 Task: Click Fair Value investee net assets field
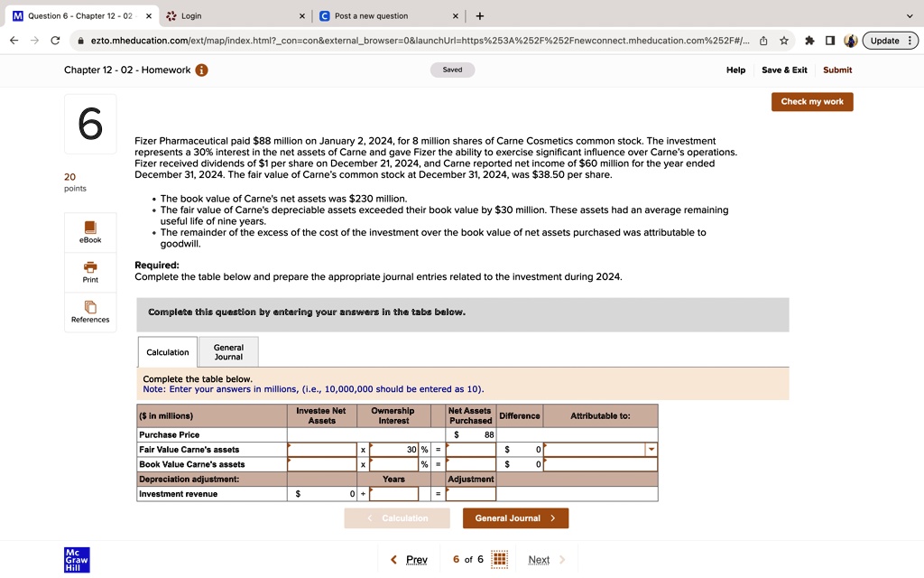coord(322,450)
